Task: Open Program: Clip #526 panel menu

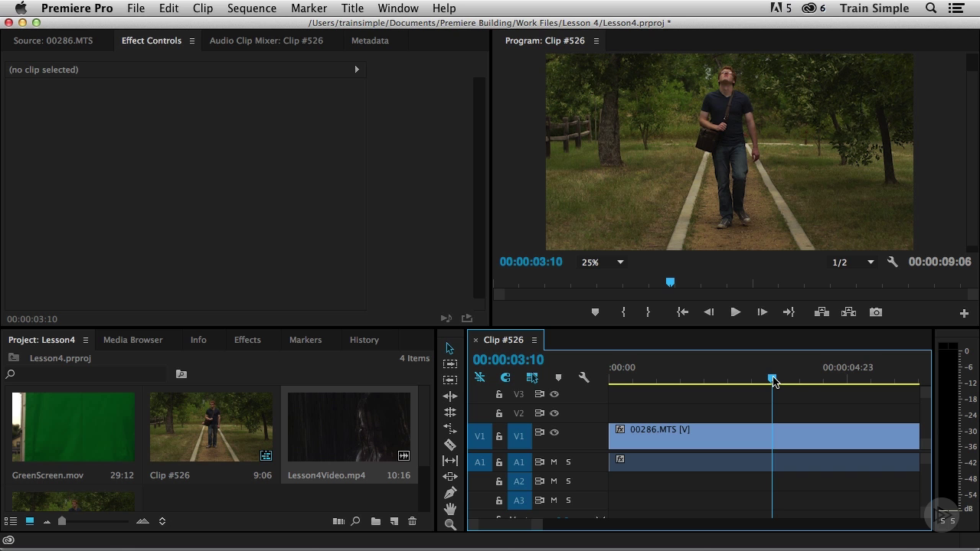Action: pos(596,41)
